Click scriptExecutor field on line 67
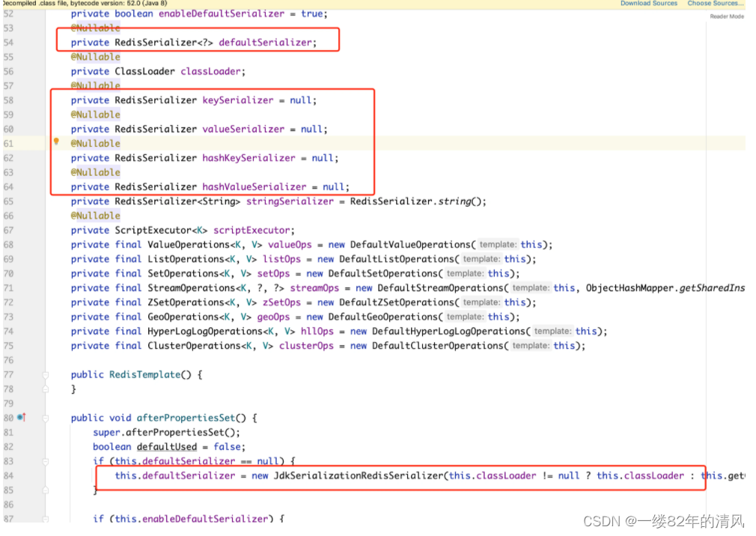This screenshot has height=536, width=756. click(252, 231)
